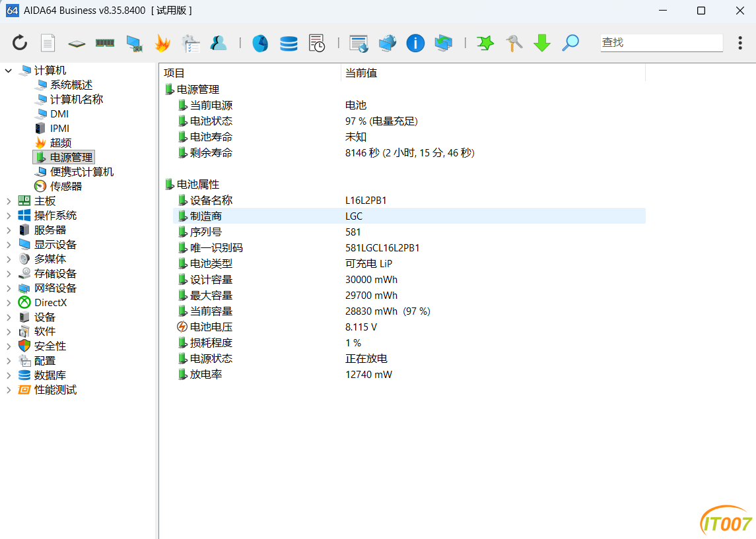Select 便携式计算机 in the tree
756x539 pixels.
[81, 172]
